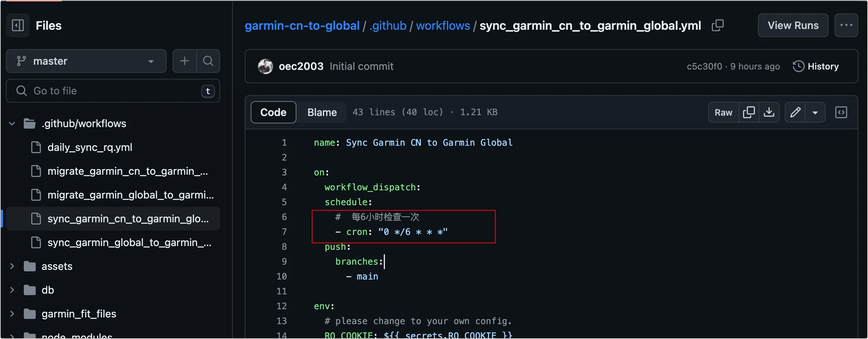Open the three-dots more options menu

coord(846,25)
